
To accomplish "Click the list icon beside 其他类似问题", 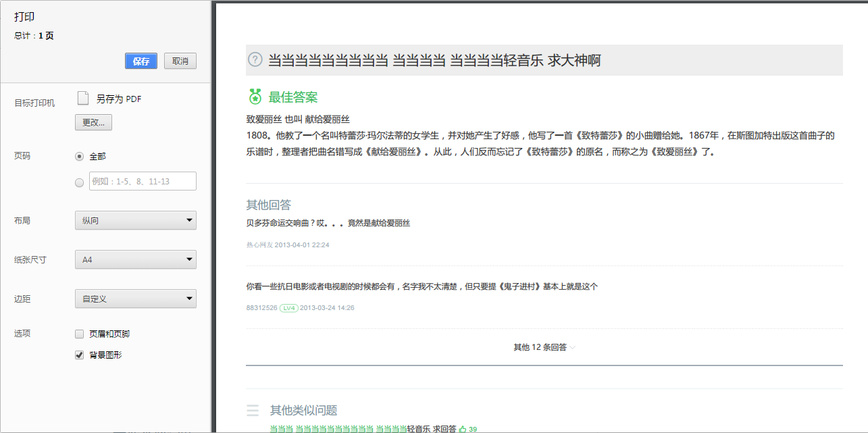I will click(253, 410).
